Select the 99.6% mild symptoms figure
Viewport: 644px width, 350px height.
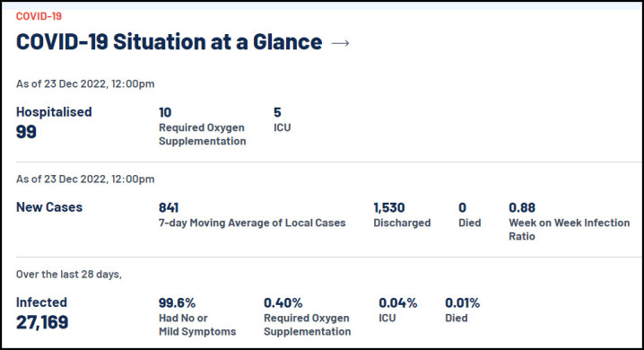tap(177, 302)
